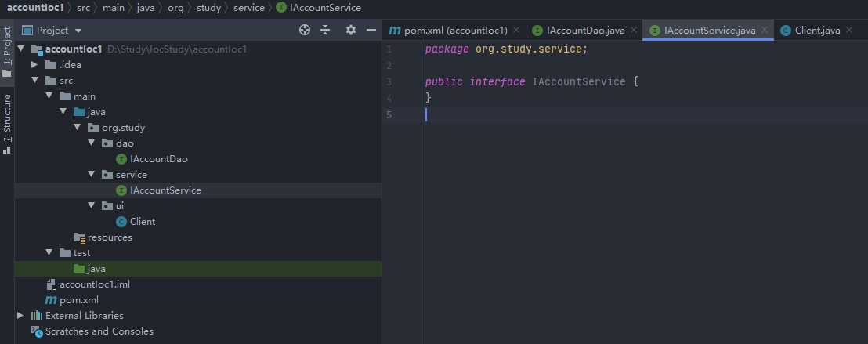The height and width of the screenshot is (344, 868).
Task: Click the collapse all icon in Project panel
Action: click(326, 31)
